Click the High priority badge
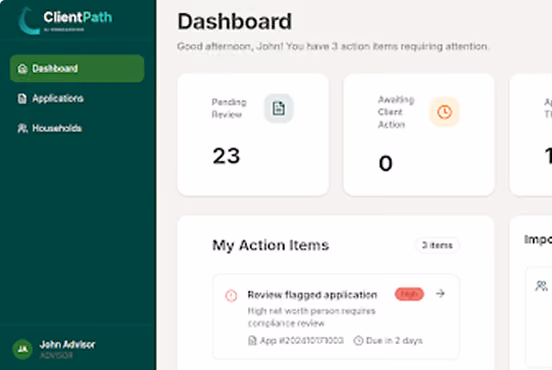The height and width of the screenshot is (370, 552). (409, 294)
